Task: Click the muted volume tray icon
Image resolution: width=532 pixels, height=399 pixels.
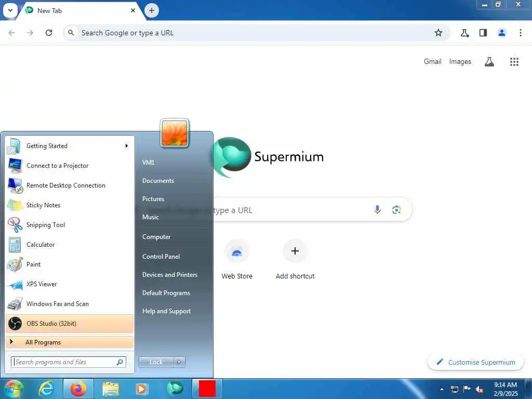Action: (480, 390)
